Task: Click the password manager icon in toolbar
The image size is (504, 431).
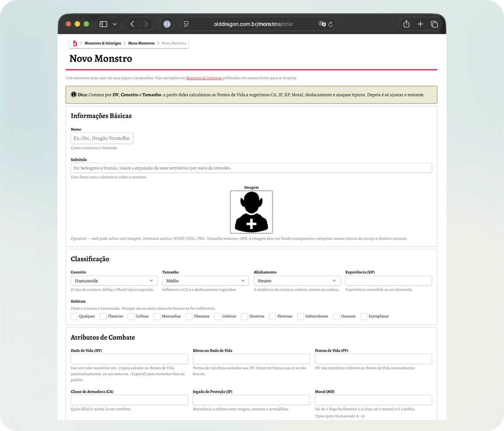Action: (x=167, y=24)
